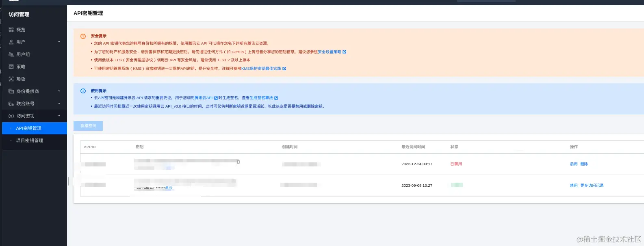Click the 2022-12-24 03:17 access time
The width and height of the screenshot is (644, 246).
coord(417,164)
